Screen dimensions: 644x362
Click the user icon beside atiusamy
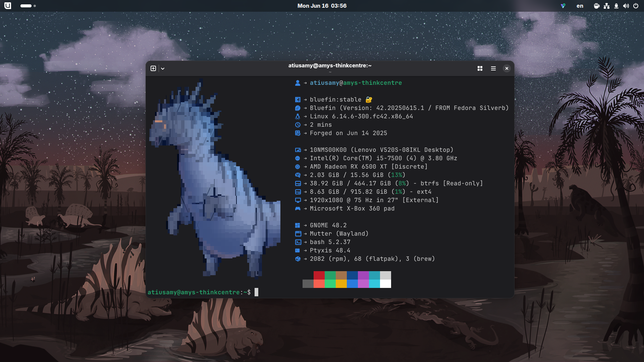[x=298, y=83]
